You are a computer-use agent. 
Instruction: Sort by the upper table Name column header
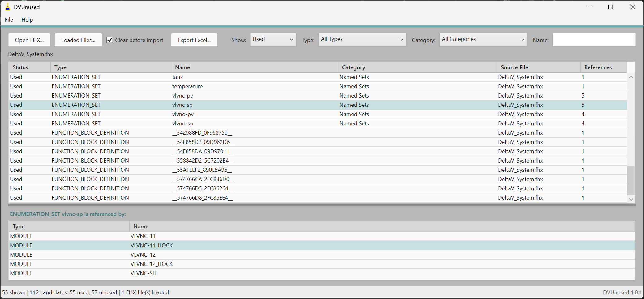255,67
